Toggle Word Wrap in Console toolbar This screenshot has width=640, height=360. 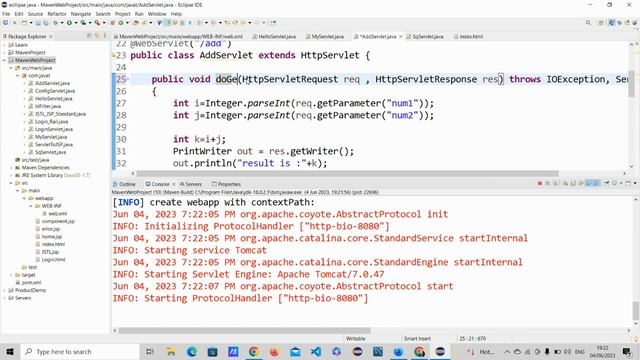pos(580,184)
